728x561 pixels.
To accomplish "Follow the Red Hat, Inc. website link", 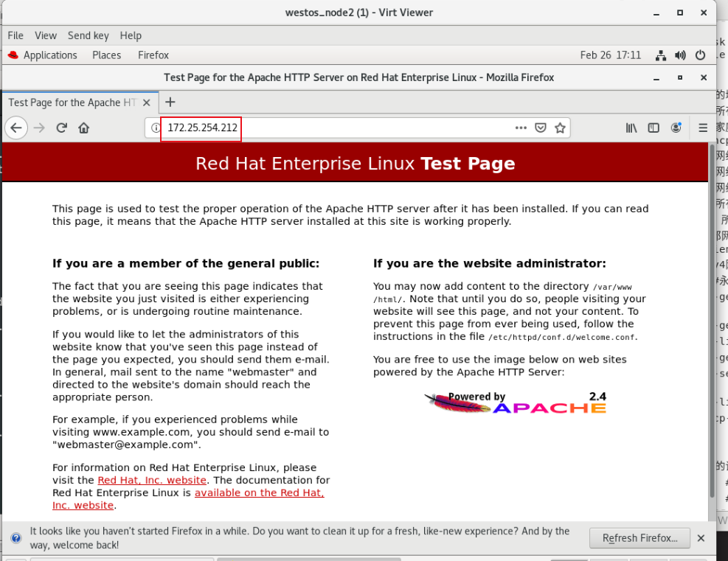I will tap(152, 480).
